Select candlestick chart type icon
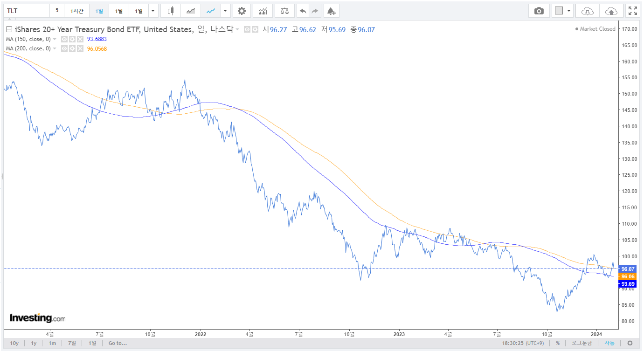644x351 pixels. [171, 11]
